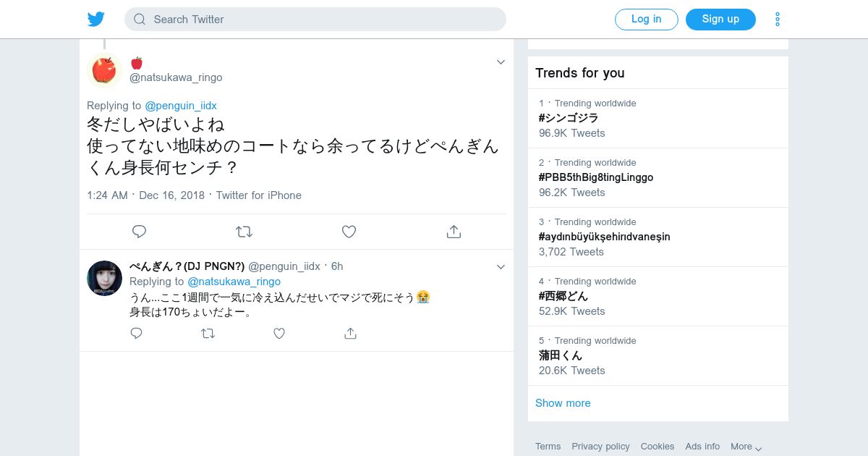Focus the Search Twitter field
This screenshot has width=868, height=456.
tap(315, 20)
